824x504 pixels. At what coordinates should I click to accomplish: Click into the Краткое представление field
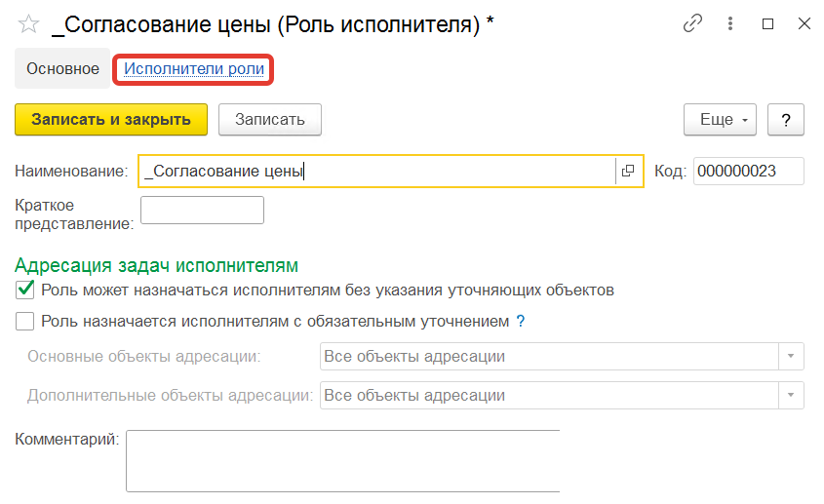[202, 211]
